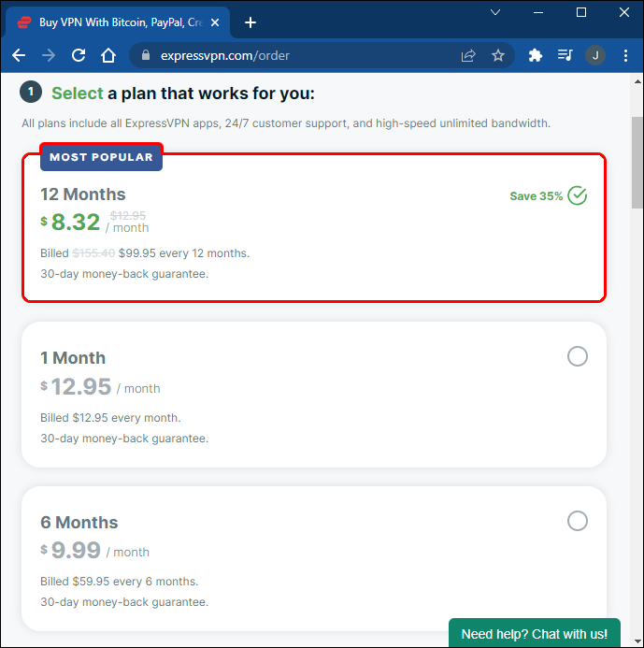Open the browser home page
Image resolution: width=644 pixels, height=648 pixels.
[x=108, y=55]
